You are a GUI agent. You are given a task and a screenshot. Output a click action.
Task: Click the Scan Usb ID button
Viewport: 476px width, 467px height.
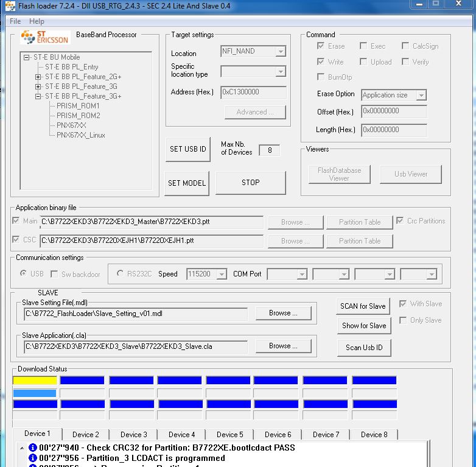click(364, 348)
